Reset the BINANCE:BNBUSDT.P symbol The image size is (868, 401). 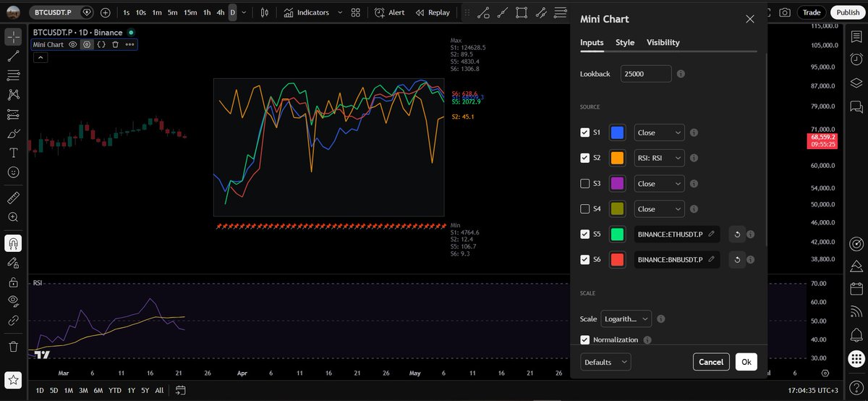[x=736, y=259]
